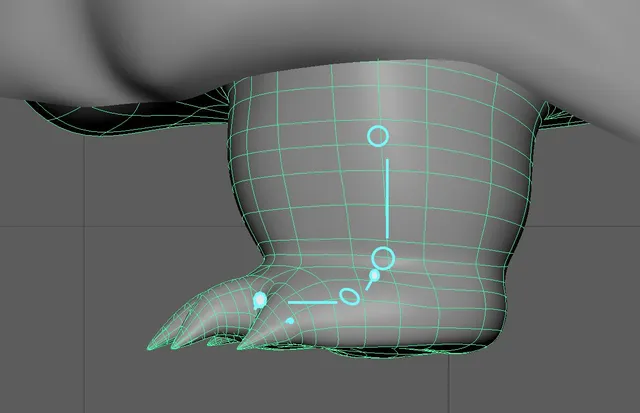The image size is (640, 413).
Task: Select the bright toe joint beside the claws
Action: pyautogui.click(x=260, y=300)
